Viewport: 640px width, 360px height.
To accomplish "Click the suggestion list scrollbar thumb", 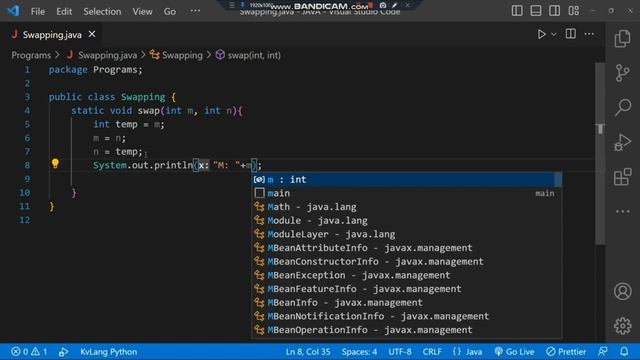I will coord(558,180).
